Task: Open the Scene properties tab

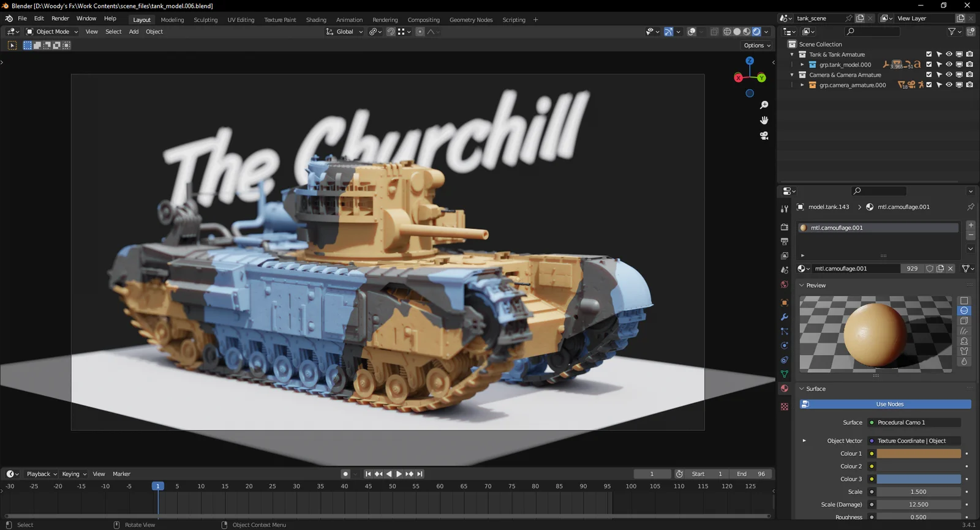Action: click(x=784, y=270)
